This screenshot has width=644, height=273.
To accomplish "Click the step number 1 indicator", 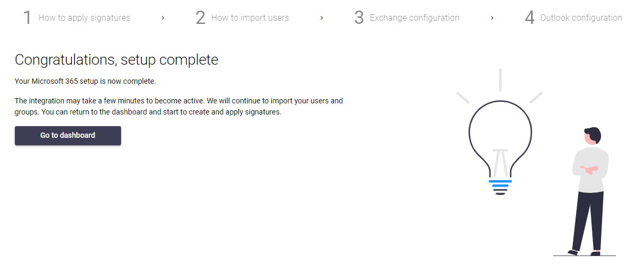I will (27, 17).
